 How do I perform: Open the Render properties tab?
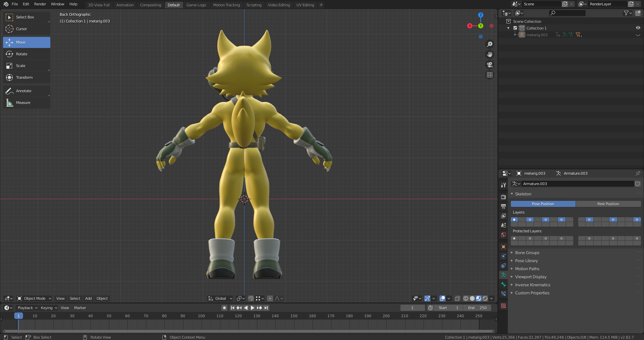(503, 197)
